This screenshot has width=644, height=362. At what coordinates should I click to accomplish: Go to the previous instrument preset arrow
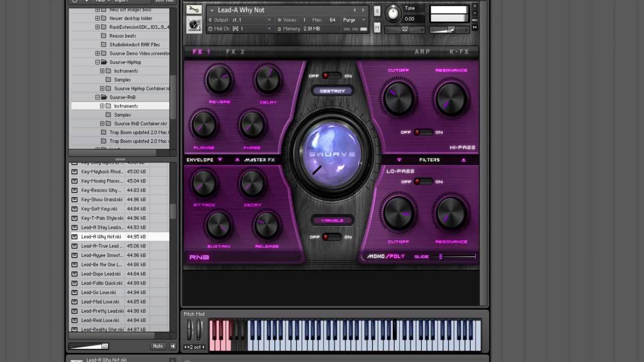click(x=354, y=10)
